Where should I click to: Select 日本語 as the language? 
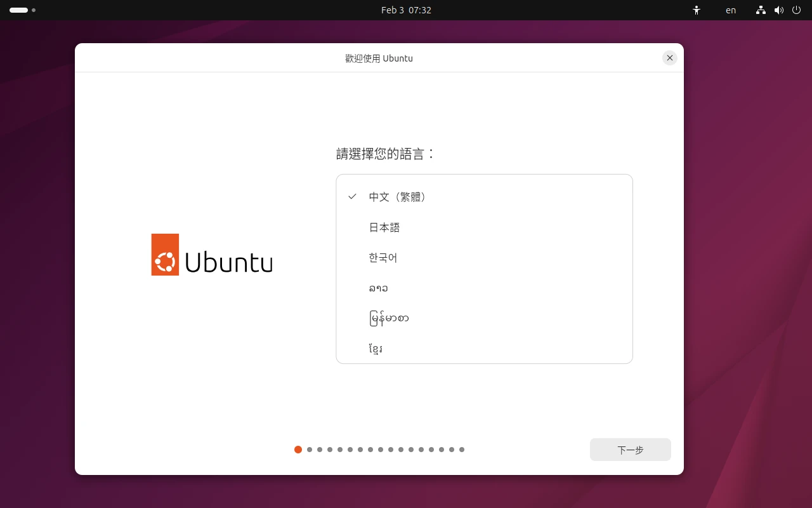point(384,227)
